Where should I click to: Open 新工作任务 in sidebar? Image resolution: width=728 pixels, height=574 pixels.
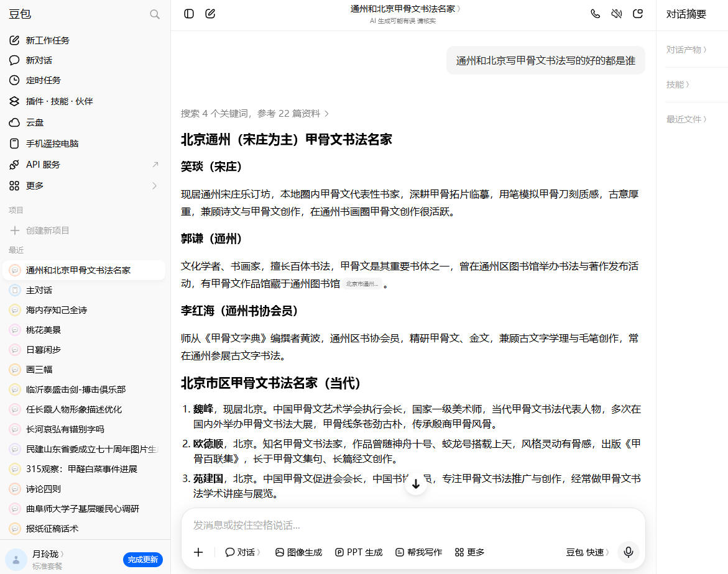pos(83,40)
